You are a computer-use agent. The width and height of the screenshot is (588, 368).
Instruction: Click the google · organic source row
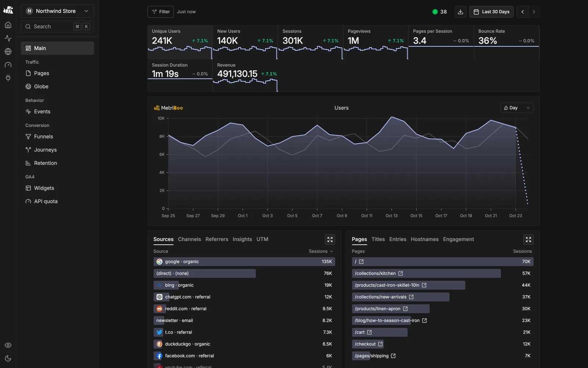pyautogui.click(x=244, y=262)
